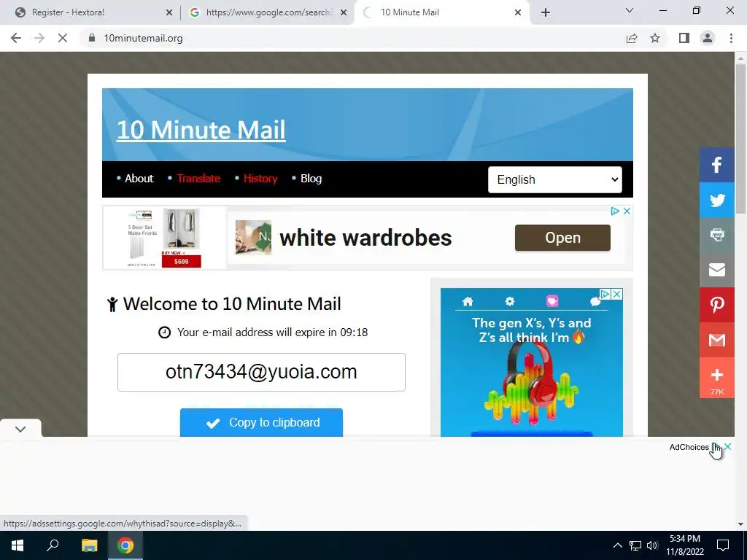The image size is (747, 560).
Task: Click the email envelope share icon
Action: pos(716,270)
